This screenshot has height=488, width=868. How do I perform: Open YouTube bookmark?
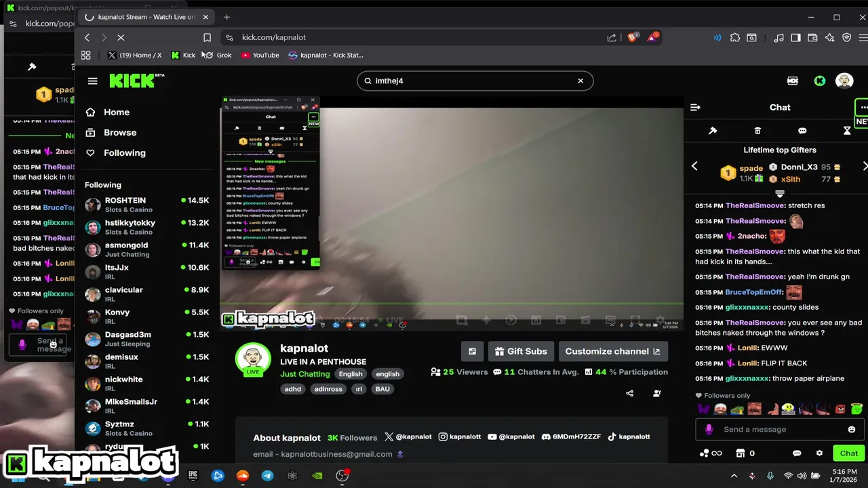pyautogui.click(x=260, y=55)
